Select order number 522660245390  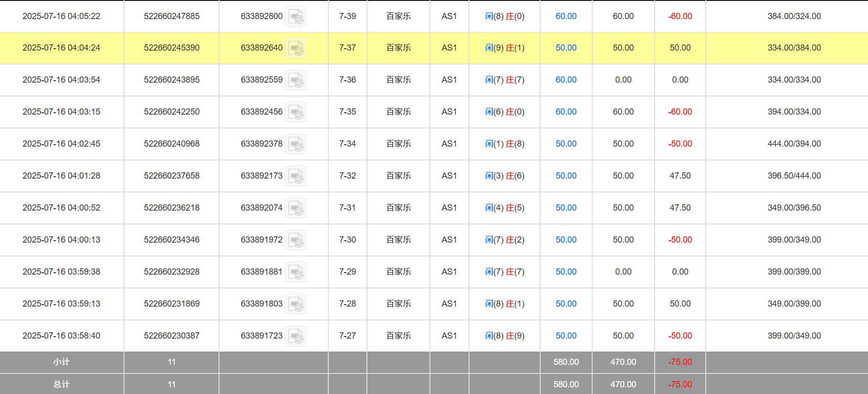(x=172, y=48)
